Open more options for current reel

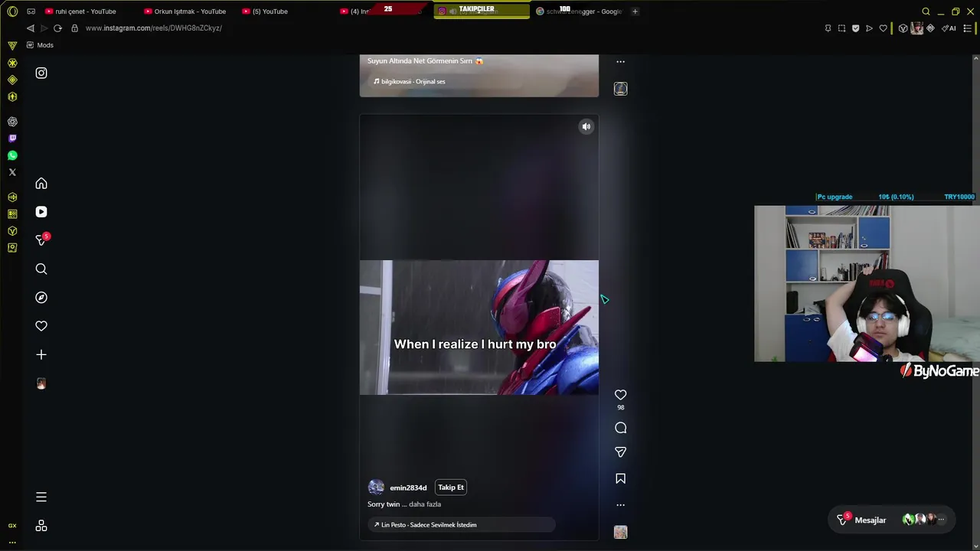point(621,505)
